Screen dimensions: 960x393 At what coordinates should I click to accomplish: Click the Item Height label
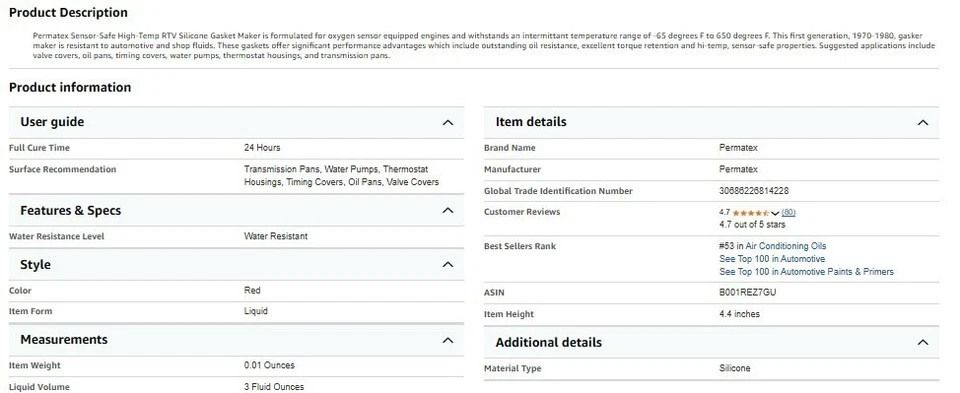[509, 314]
